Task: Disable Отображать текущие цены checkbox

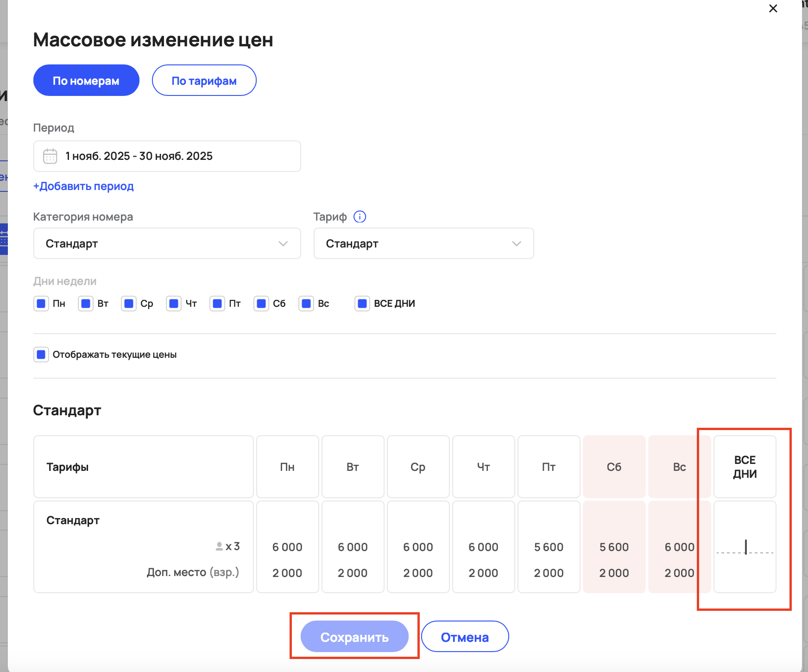Action: (41, 355)
